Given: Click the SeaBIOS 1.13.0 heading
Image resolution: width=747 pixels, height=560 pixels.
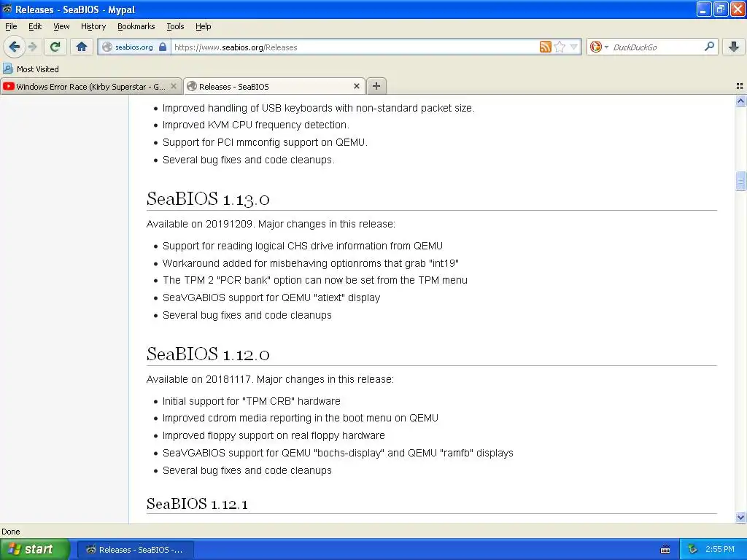Looking at the screenshot, I should click(x=208, y=199).
